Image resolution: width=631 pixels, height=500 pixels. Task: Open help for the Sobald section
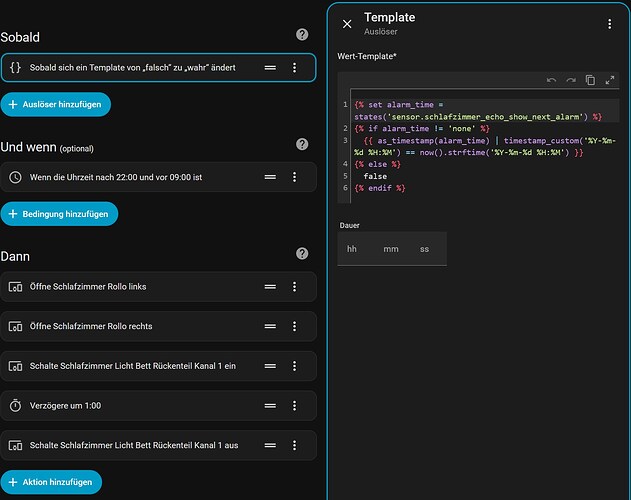302,35
